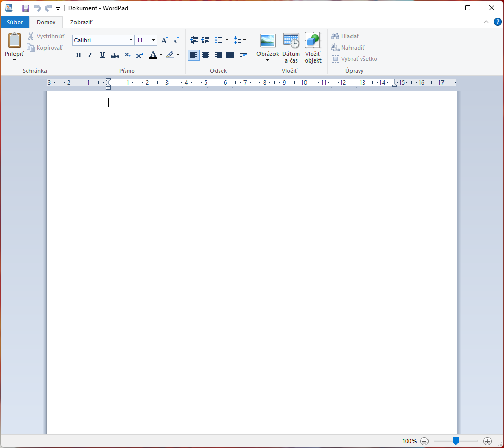The height and width of the screenshot is (448, 504).
Task: Expand the bullet list style dropdown
Action: click(227, 40)
